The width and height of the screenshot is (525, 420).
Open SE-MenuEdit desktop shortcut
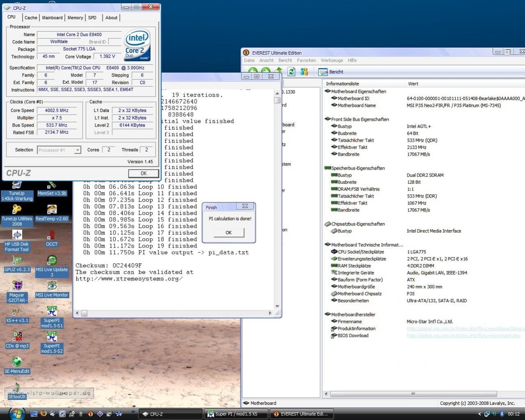(x=17, y=366)
